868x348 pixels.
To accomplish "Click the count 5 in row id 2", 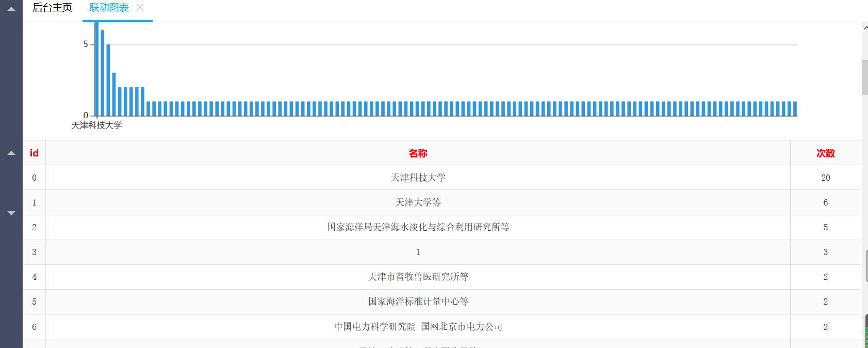I will point(825,227).
